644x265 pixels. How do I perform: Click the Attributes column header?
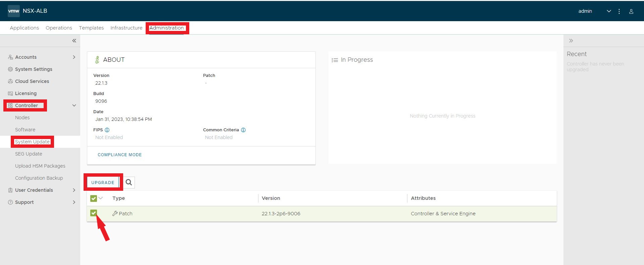point(423,198)
